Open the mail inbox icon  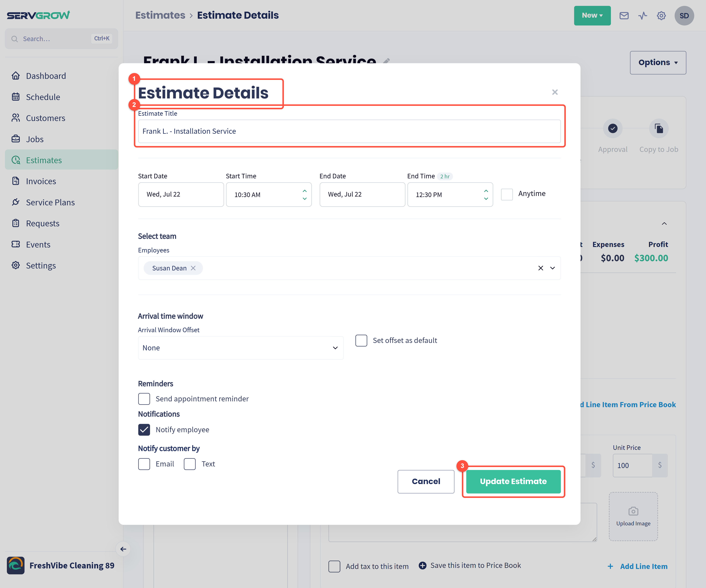624,16
